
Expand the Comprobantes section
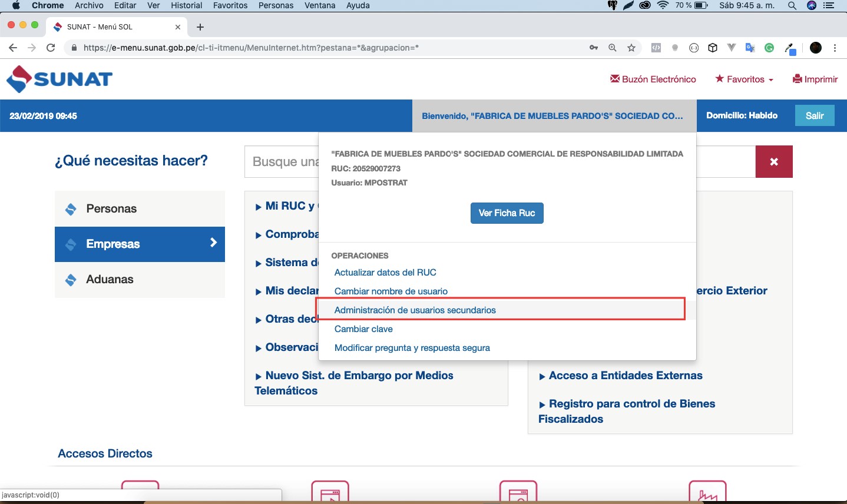[287, 234]
